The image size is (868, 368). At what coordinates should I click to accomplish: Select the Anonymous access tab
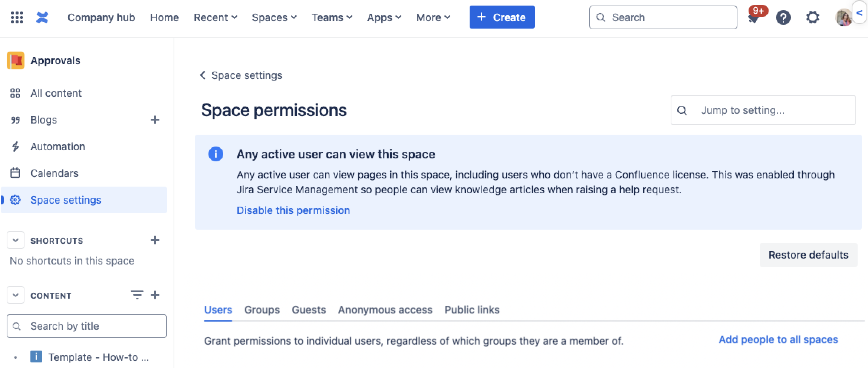(x=385, y=310)
